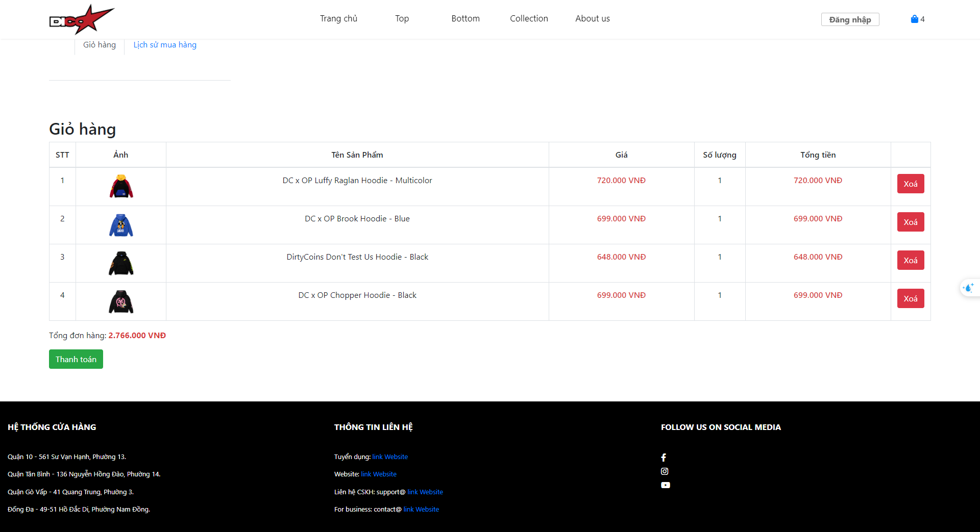Open the Tuyển dụng link Website

point(390,457)
